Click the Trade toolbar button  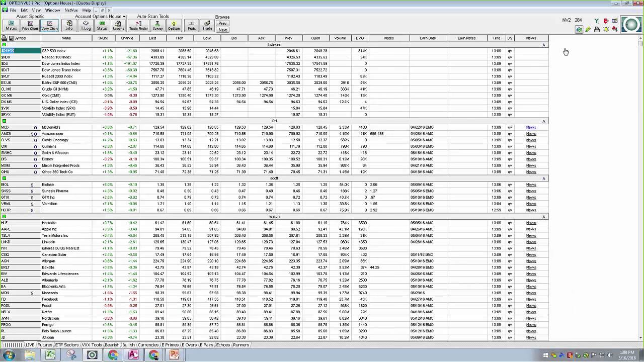pos(207,25)
